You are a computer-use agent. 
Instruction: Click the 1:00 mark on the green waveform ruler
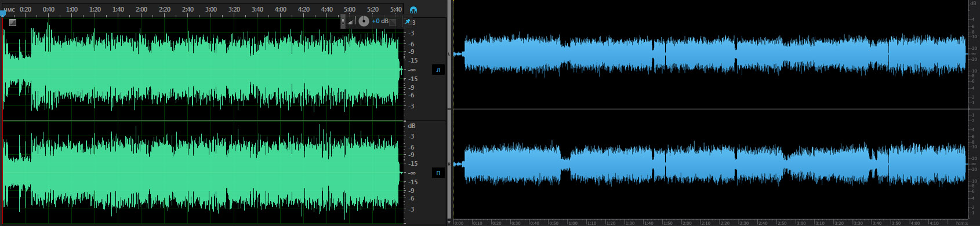click(72, 9)
